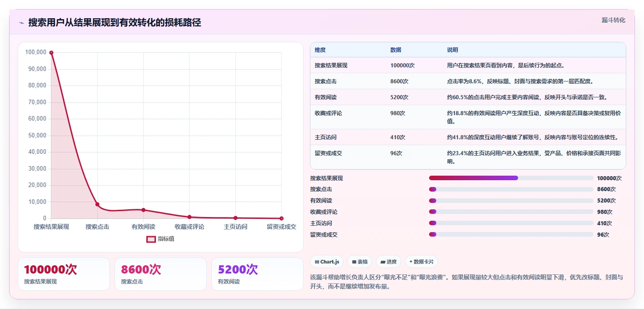Click the 留资或成交 progress bar
Screen dimensions: 644x309
511,234
